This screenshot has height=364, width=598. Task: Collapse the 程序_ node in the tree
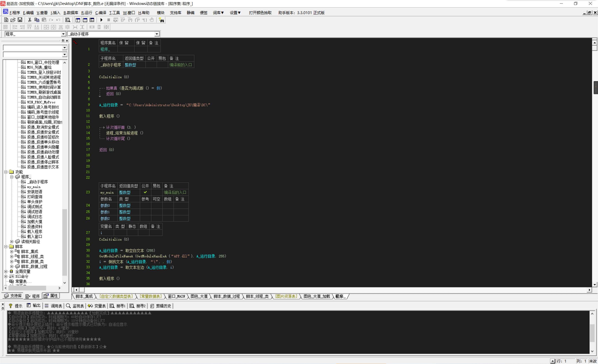(x=12, y=177)
